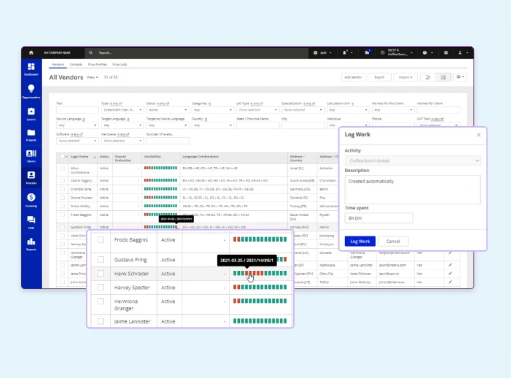The width and height of the screenshot is (511, 378).
Task: Open the View dropdown beside All Vendors
Action: [92, 77]
